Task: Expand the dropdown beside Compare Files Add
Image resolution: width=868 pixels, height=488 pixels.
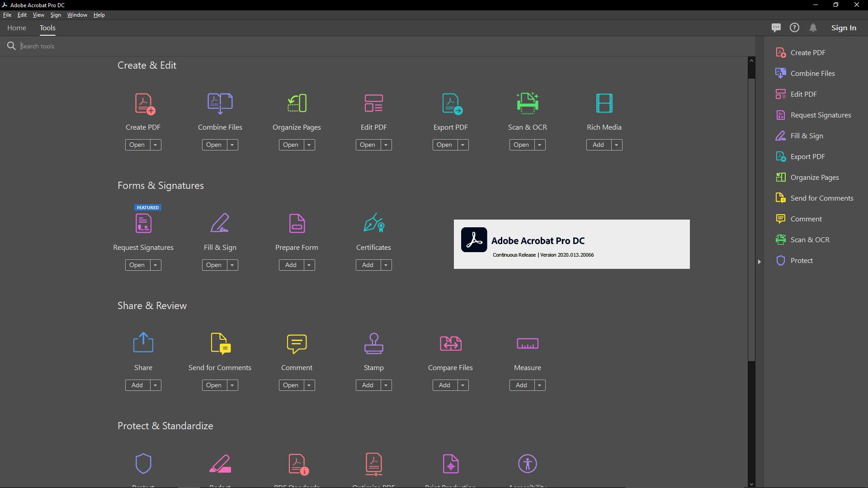Action: click(463, 385)
